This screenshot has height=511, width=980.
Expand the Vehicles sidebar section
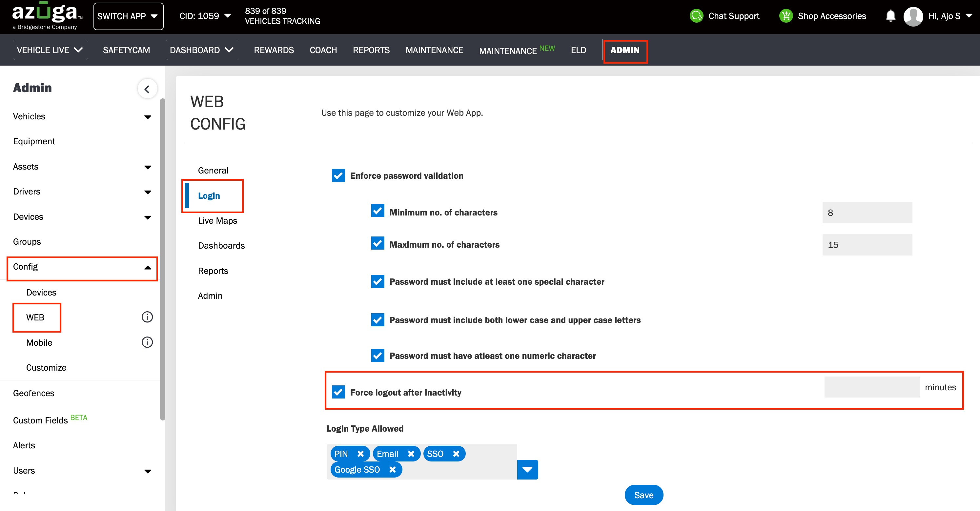pyautogui.click(x=148, y=117)
